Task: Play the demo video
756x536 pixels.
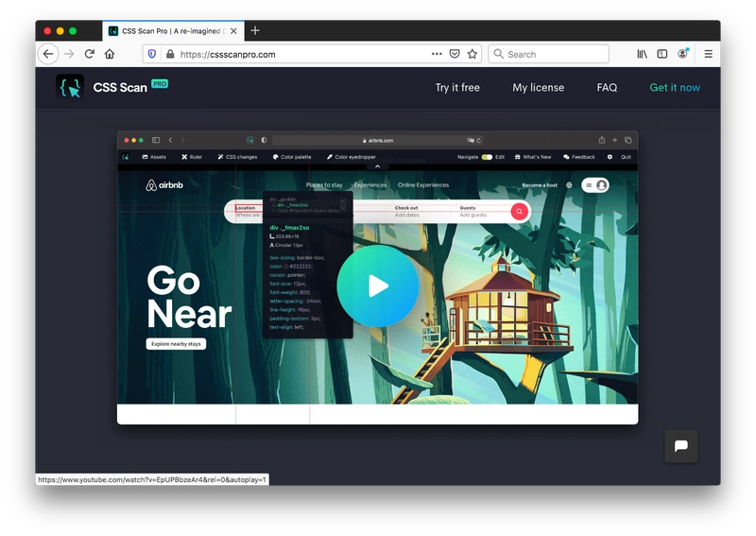Action: pos(377,286)
